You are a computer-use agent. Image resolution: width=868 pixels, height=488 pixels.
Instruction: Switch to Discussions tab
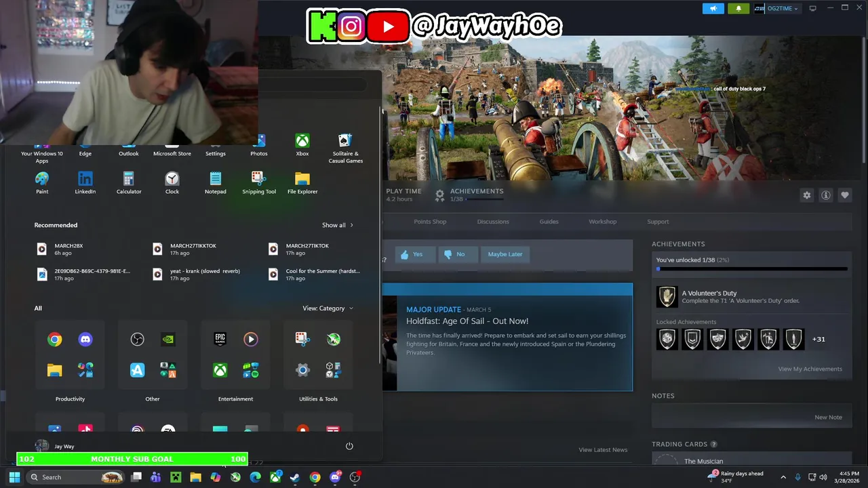point(493,222)
